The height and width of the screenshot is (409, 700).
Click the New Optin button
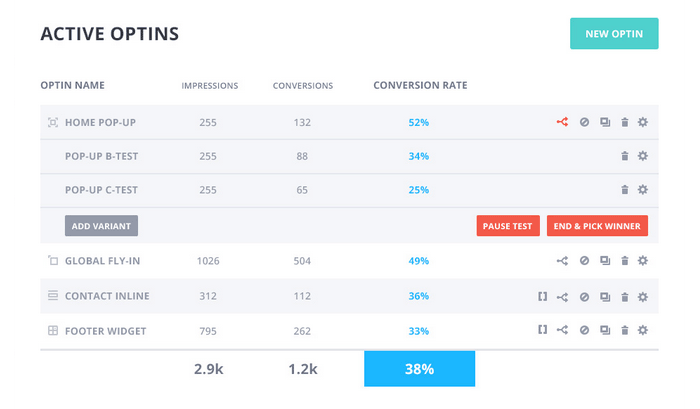(x=613, y=33)
